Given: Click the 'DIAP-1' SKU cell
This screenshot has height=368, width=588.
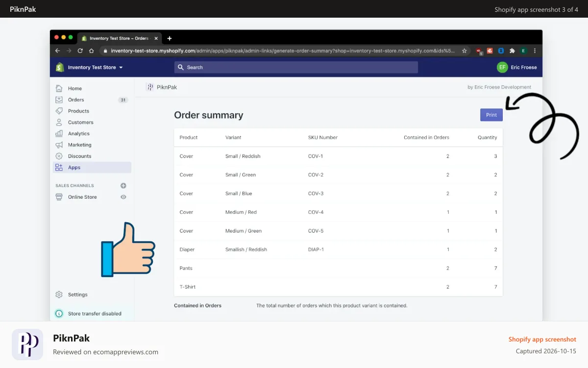Looking at the screenshot, I should tap(316, 249).
